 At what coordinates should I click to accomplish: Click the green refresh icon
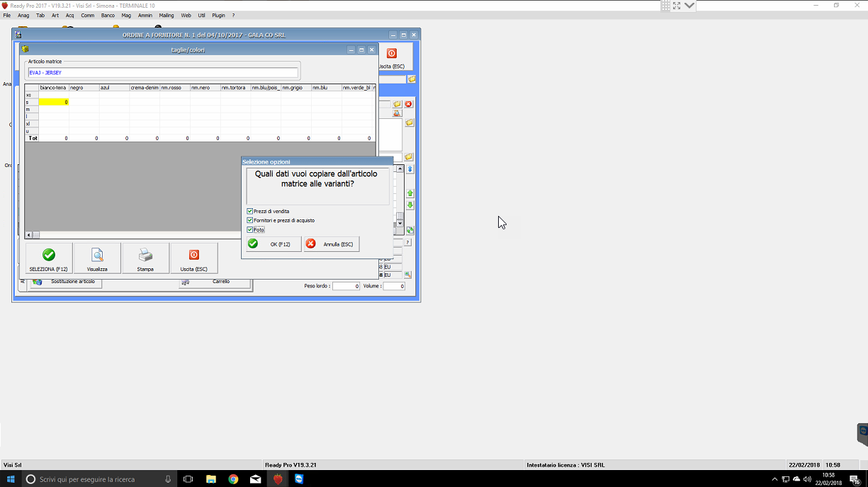tap(410, 230)
